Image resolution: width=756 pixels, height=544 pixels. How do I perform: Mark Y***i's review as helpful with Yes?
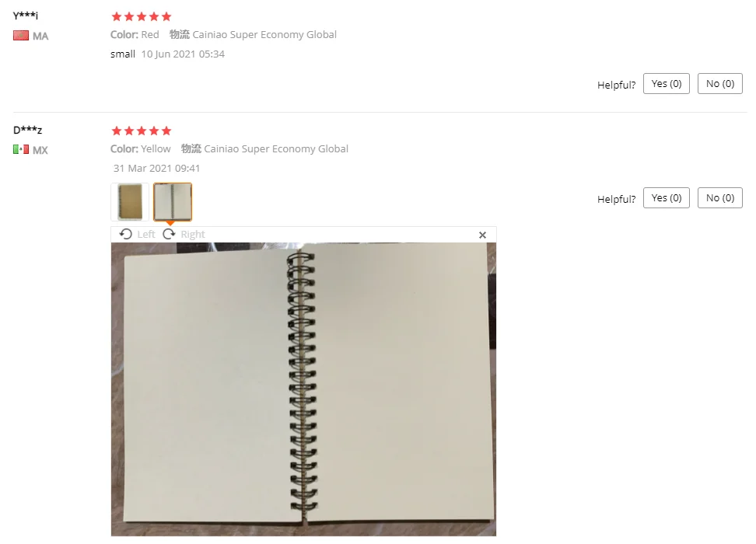pyautogui.click(x=667, y=84)
